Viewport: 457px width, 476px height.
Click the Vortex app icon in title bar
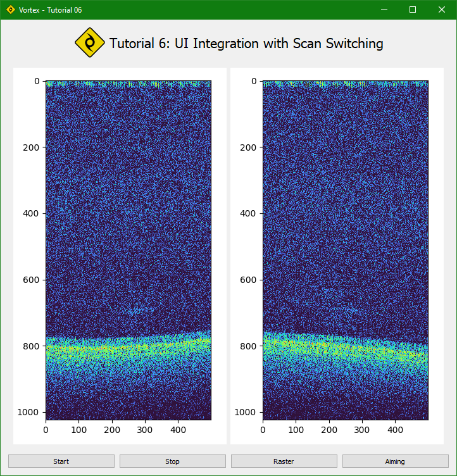point(10,9)
